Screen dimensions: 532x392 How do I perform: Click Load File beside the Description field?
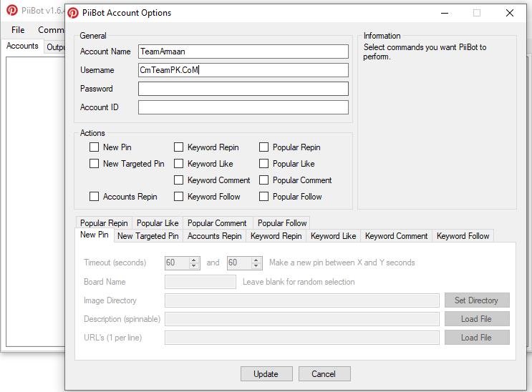coord(477,319)
